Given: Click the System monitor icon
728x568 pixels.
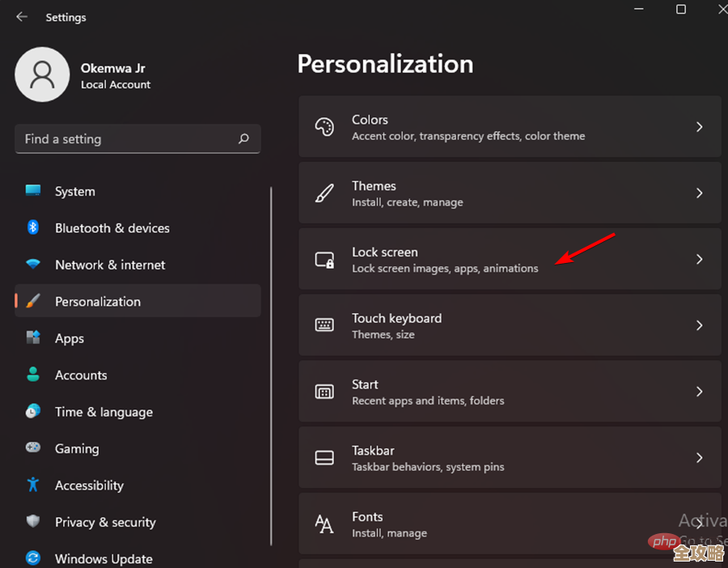Looking at the screenshot, I should click(32, 191).
